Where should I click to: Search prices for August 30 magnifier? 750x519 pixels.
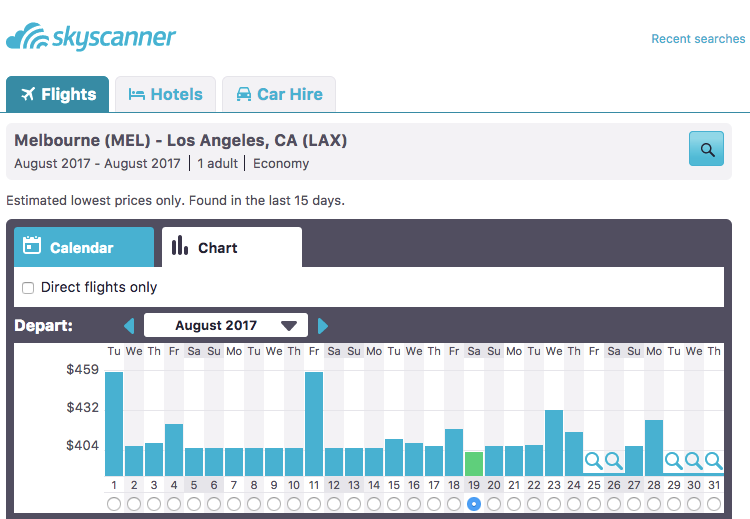[x=694, y=461]
